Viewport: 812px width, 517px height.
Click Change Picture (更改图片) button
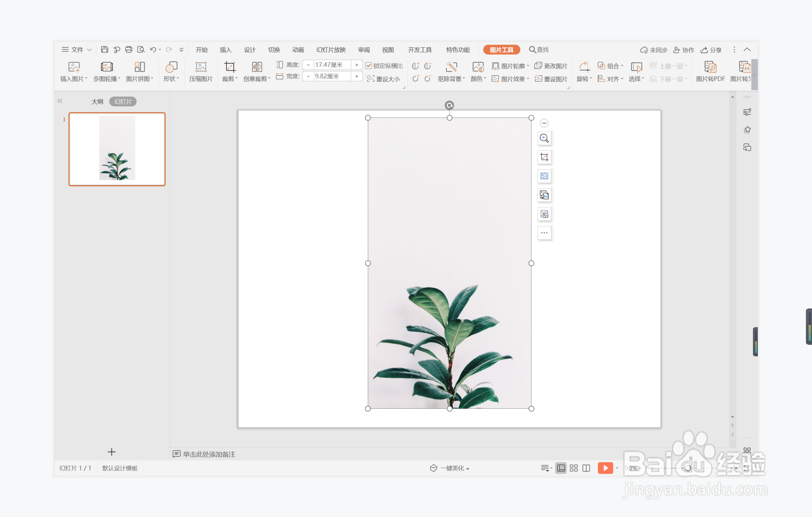coord(551,66)
